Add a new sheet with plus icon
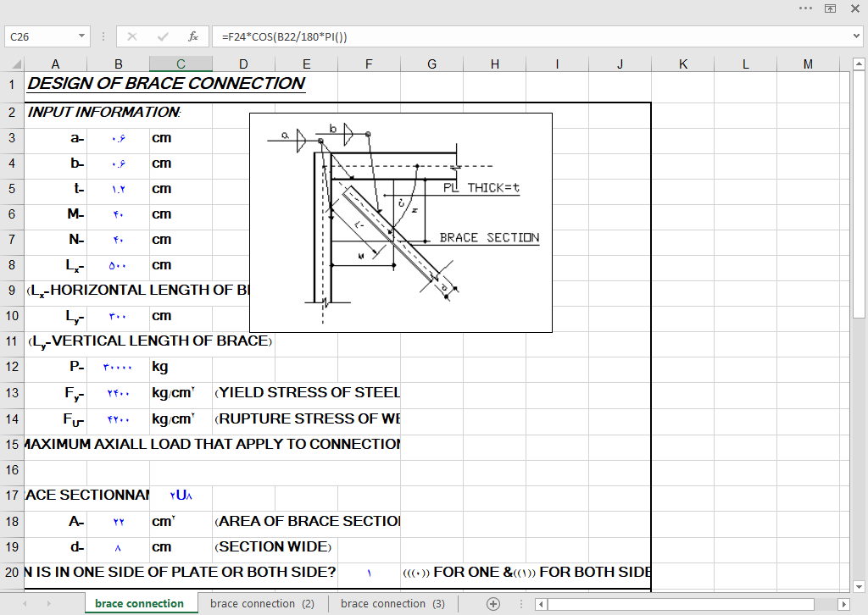Image resolution: width=868 pixels, height=615 pixels. click(493, 604)
